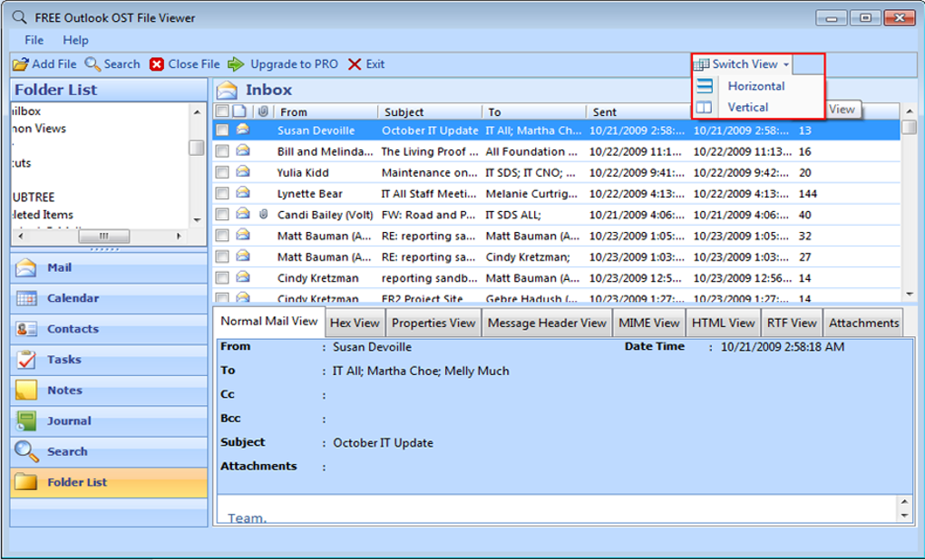Check the Bill and Melinda email checkbox
This screenshot has width=925, height=560.
coord(222,151)
